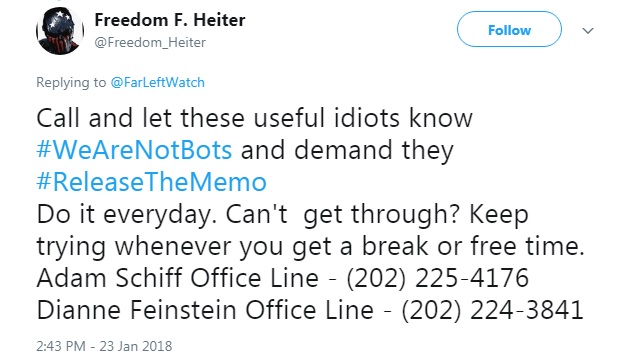Open the @Freedom_Heiter handle link
This screenshot has height=361, width=632.
(150, 42)
